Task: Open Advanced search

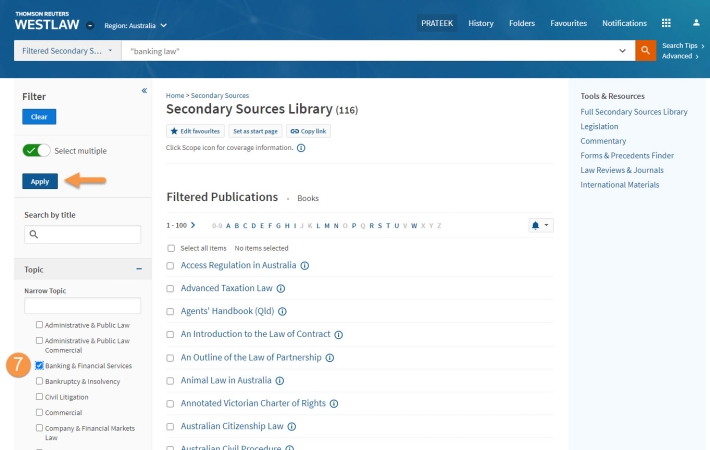Action: click(680, 56)
